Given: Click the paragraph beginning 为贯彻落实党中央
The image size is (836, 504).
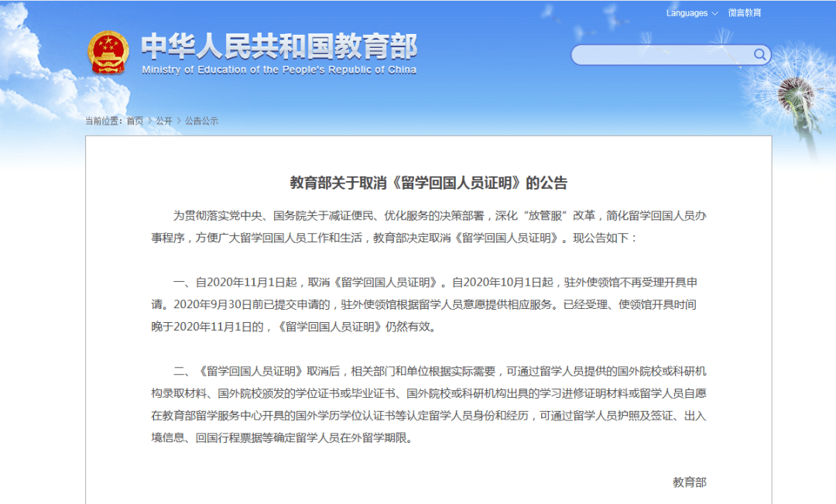Looking at the screenshot, I should (x=429, y=227).
